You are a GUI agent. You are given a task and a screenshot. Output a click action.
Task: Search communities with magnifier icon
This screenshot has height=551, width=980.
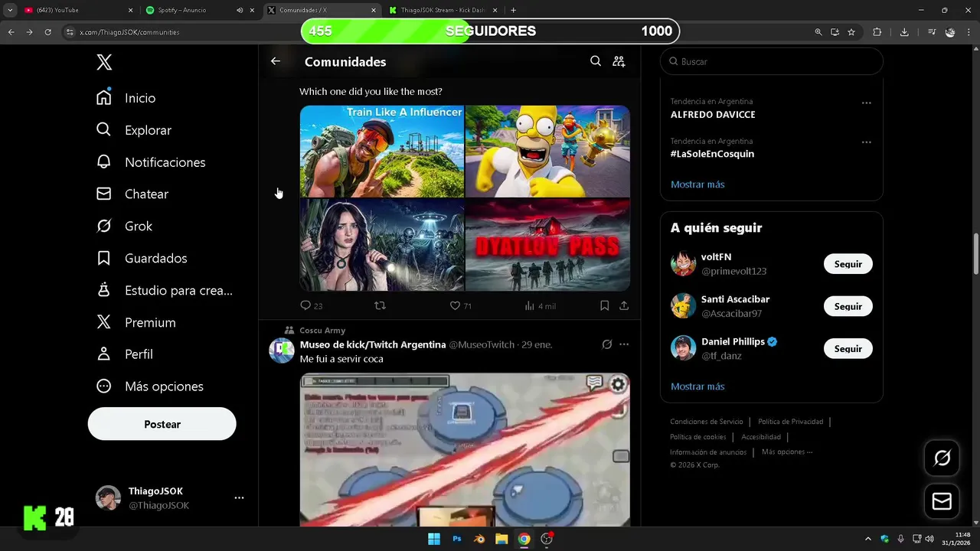click(x=596, y=61)
